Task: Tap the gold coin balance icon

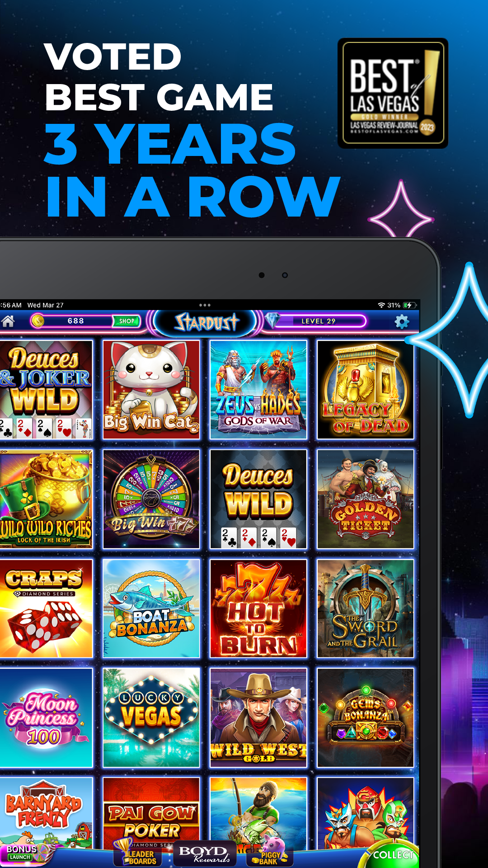Action: [x=38, y=321]
